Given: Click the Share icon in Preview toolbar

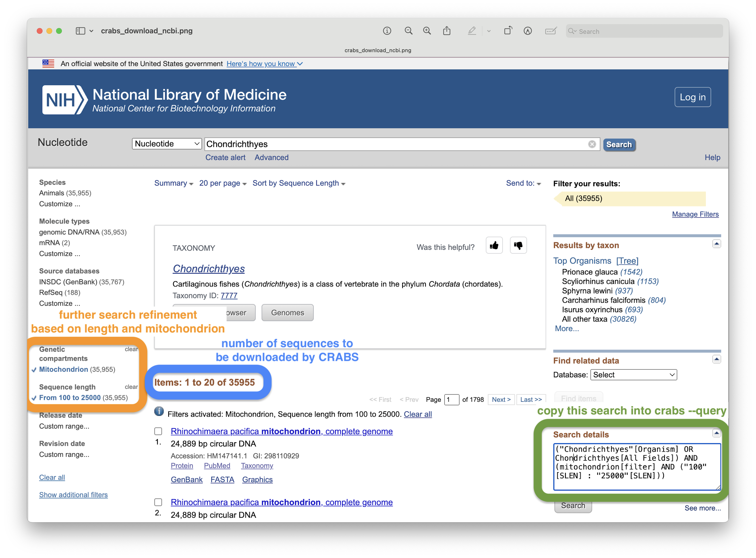Looking at the screenshot, I should 447,31.
